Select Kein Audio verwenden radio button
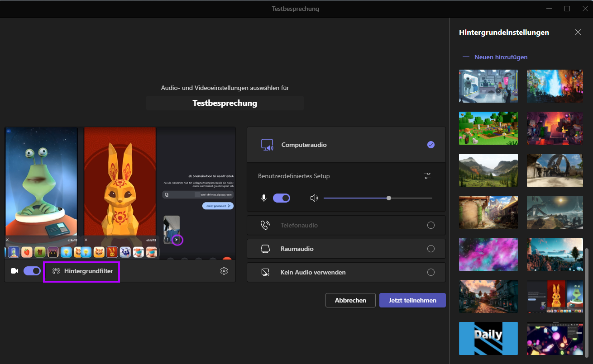The height and width of the screenshot is (364, 593). tap(430, 272)
